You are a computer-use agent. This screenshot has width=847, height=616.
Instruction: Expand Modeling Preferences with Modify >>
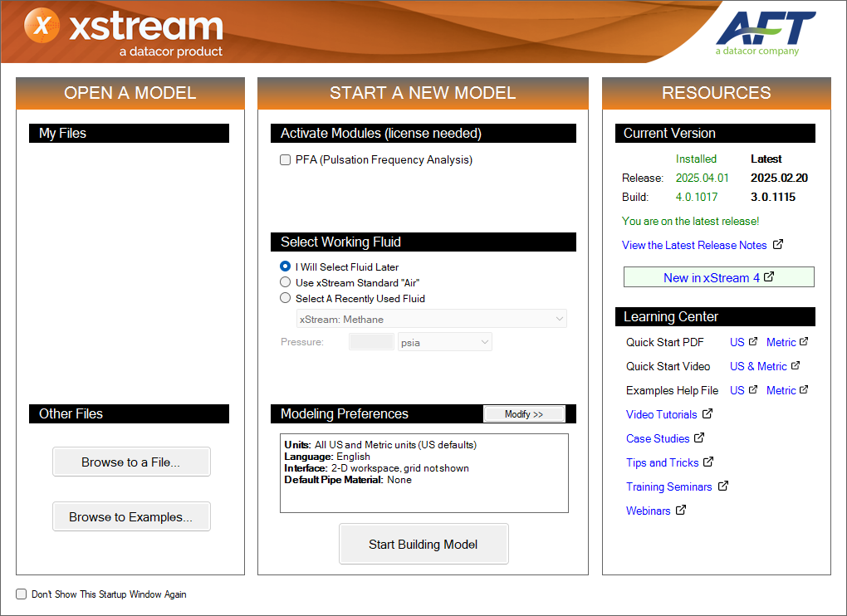click(524, 414)
